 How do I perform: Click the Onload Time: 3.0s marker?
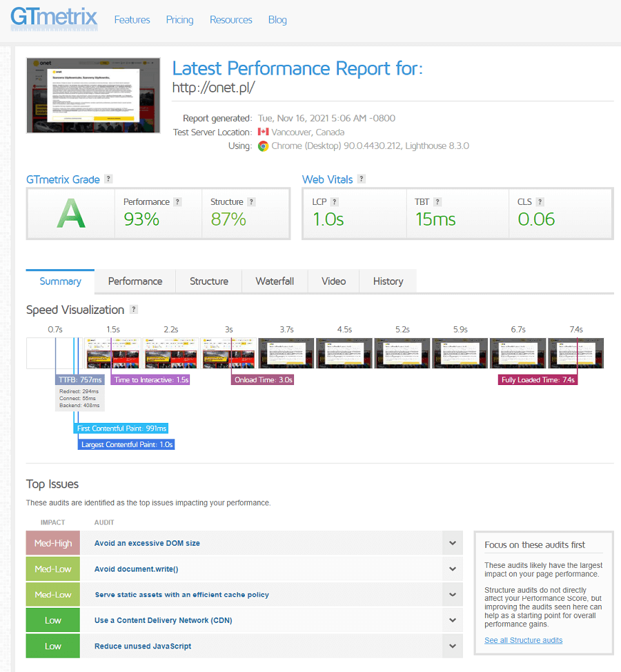point(263,379)
